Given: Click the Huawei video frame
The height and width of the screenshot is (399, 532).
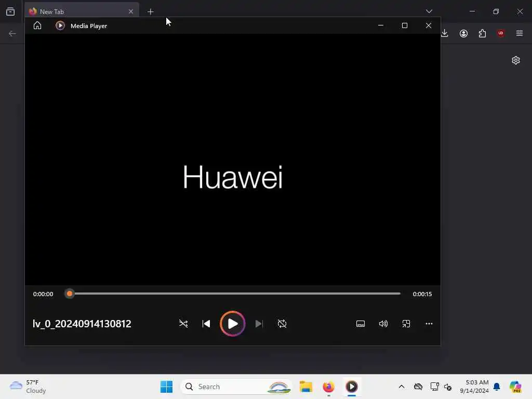Looking at the screenshot, I should [x=233, y=159].
